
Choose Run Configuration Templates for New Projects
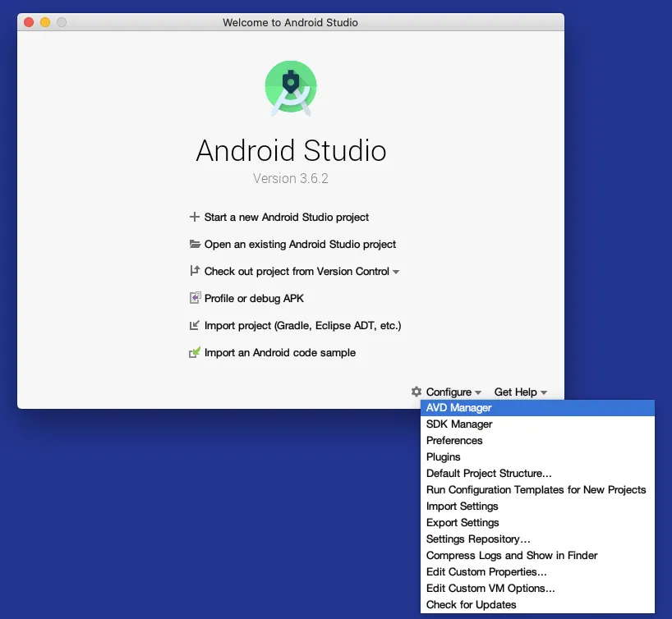click(x=537, y=489)
